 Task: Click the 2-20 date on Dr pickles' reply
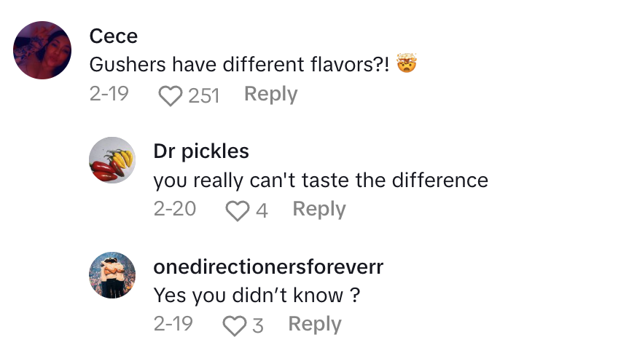(x=175, y=210)
